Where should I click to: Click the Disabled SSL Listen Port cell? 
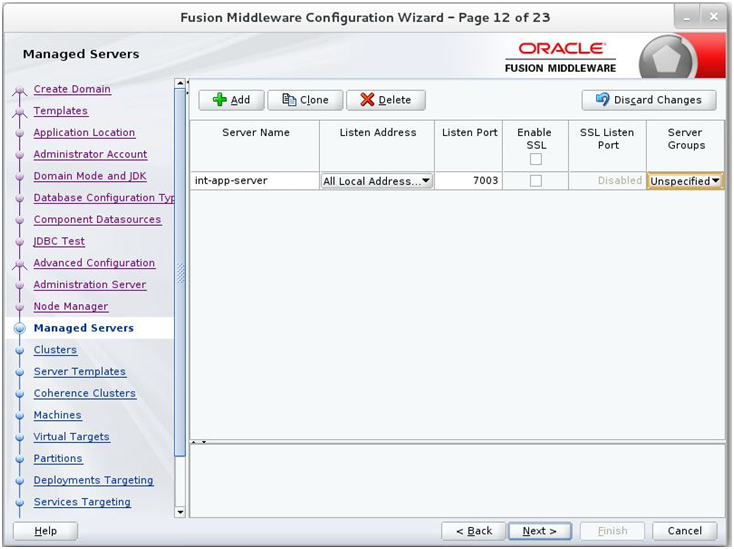point(607,181)
